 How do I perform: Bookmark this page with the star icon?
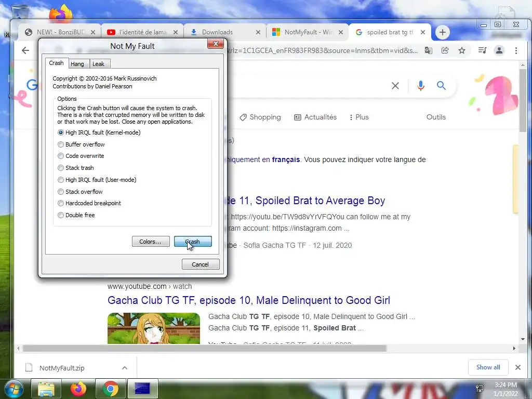coord(462,50)
